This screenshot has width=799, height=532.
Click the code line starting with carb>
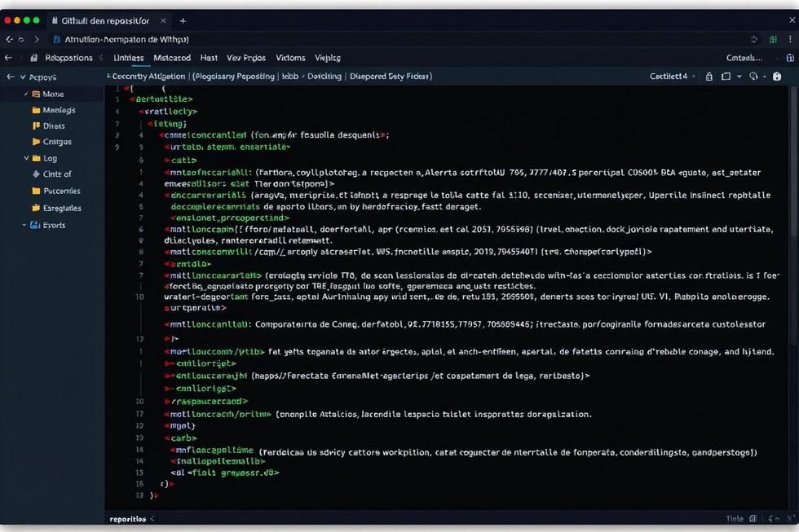(x=180, y=438)
